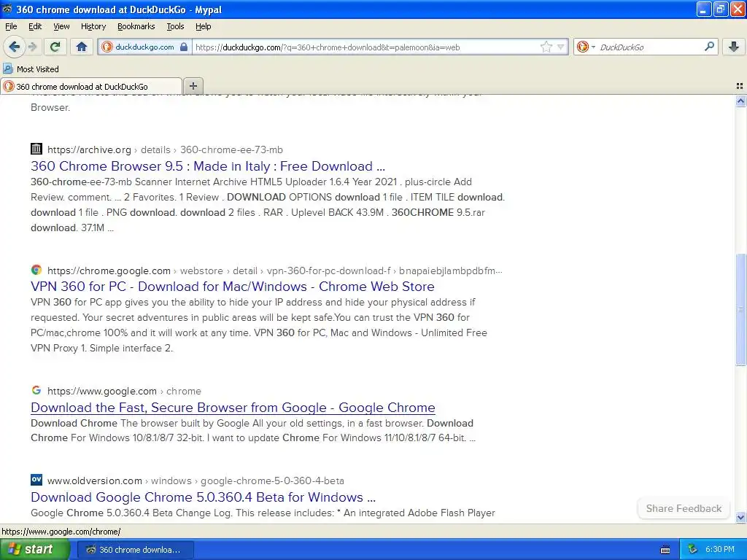Open the Edit menu

coord(35,26)
